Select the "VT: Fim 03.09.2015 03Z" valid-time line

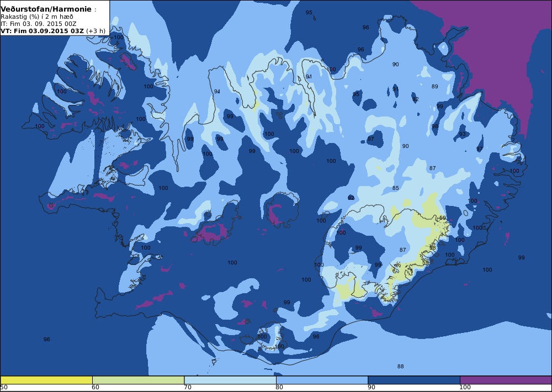[x=43, y=30]
